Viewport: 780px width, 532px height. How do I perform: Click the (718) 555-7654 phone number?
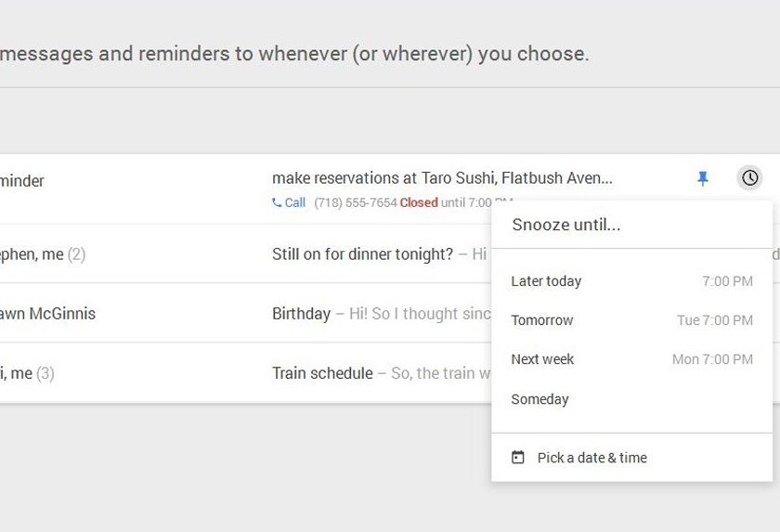tap(355, 202)
